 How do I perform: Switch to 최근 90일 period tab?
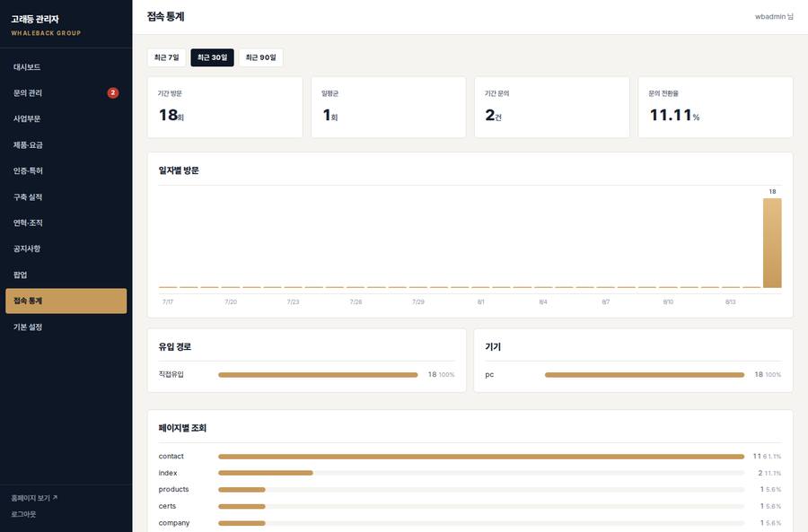260,57
